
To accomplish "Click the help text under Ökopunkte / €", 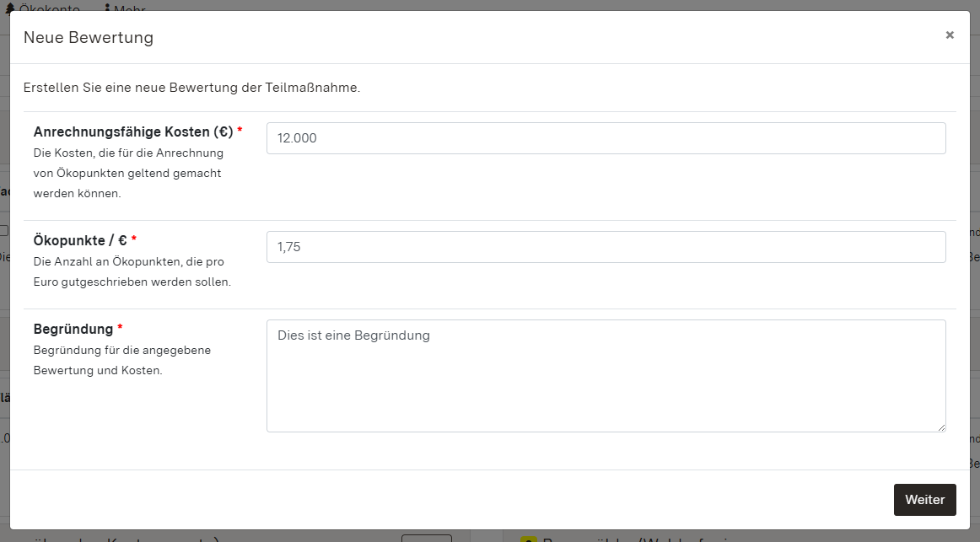I will click(x=132, y=271).
